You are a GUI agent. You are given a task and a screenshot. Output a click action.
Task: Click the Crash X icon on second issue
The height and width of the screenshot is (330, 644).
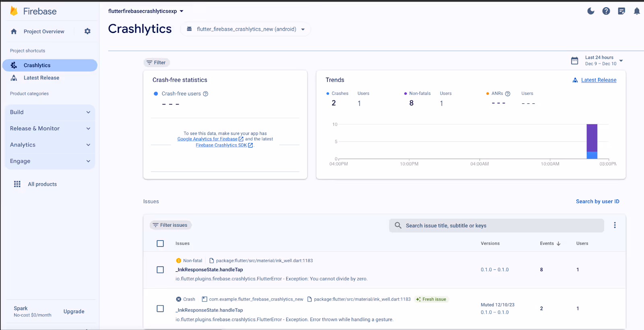click(x=179, y=299)
